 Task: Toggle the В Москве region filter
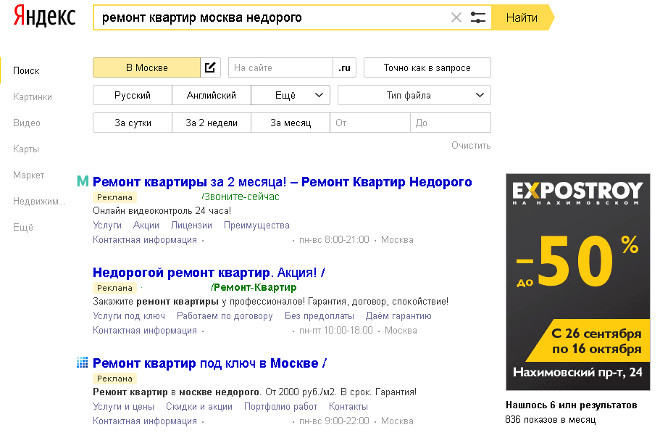tap(146, 68)
